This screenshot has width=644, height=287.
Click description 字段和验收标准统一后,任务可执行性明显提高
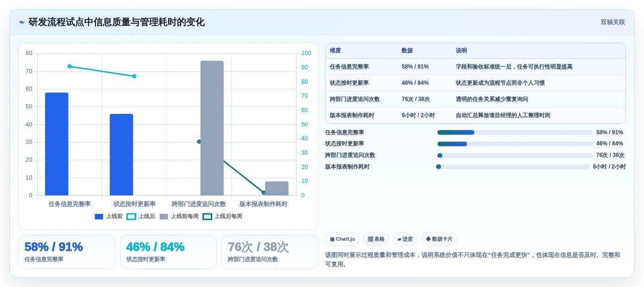coord(514,67)
